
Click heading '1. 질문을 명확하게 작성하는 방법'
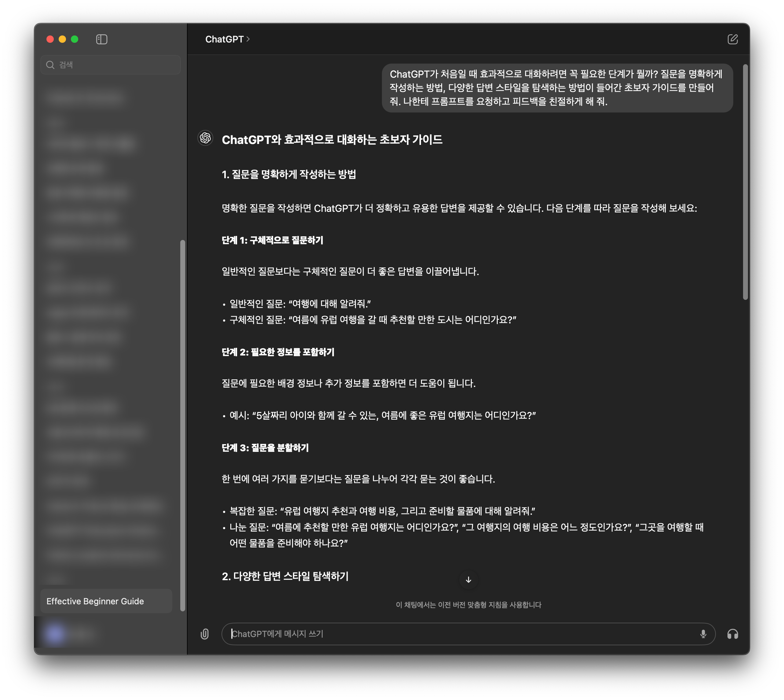pyautogui.click(x=289, y=174)
